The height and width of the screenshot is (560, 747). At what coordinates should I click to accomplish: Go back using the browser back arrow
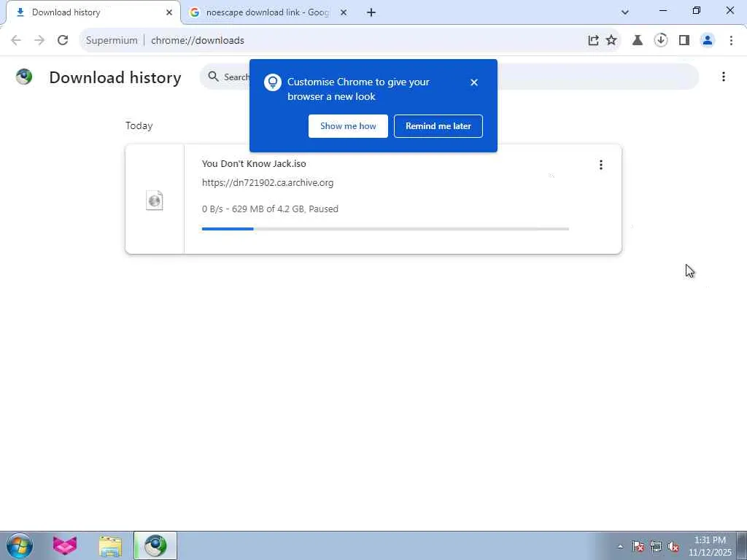click(x=16, y=41)
